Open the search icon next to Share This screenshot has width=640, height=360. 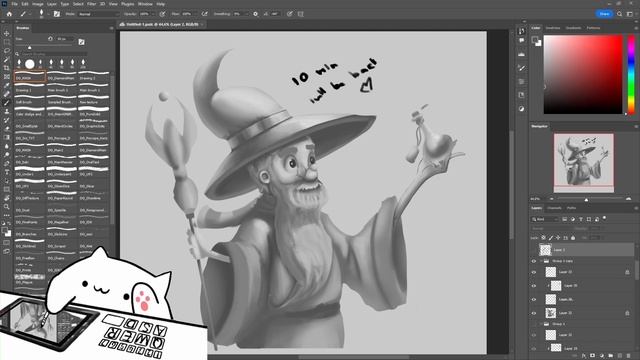tap(620, 14)
